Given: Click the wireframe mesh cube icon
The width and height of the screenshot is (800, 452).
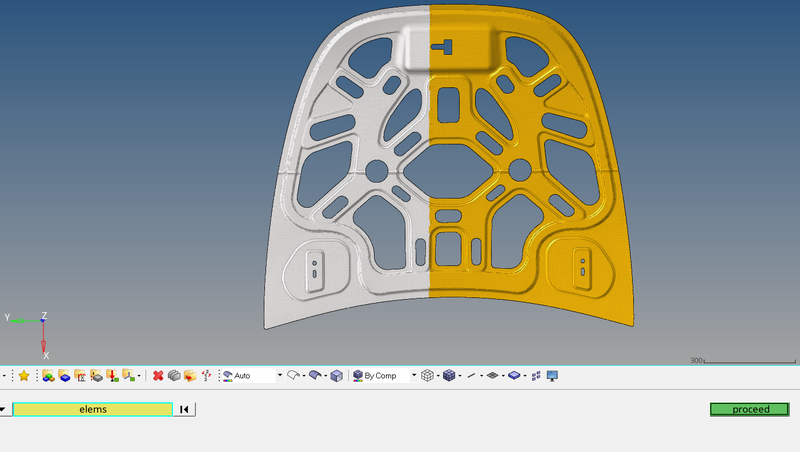Looking at the screenshot, I should coord(427,376).
